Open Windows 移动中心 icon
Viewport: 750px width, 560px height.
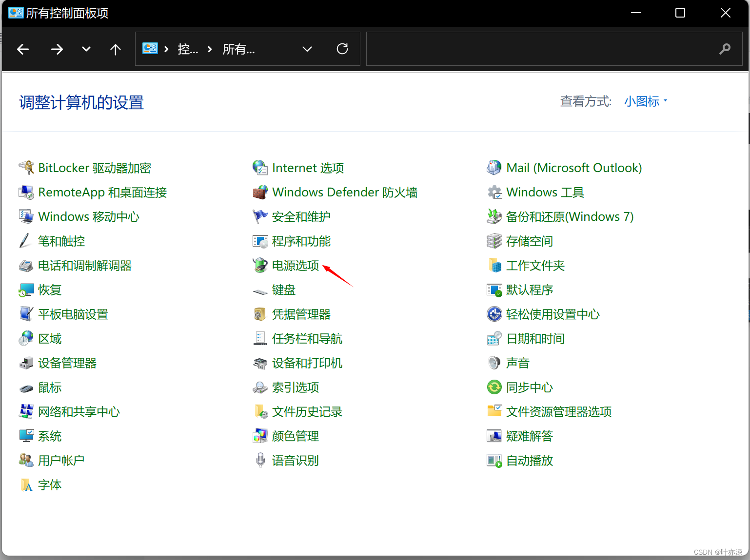[x=26, y=216]
